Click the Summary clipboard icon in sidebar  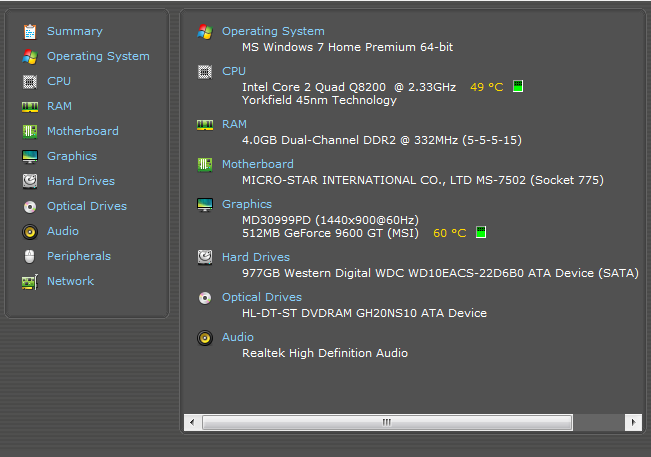point(30,32)
